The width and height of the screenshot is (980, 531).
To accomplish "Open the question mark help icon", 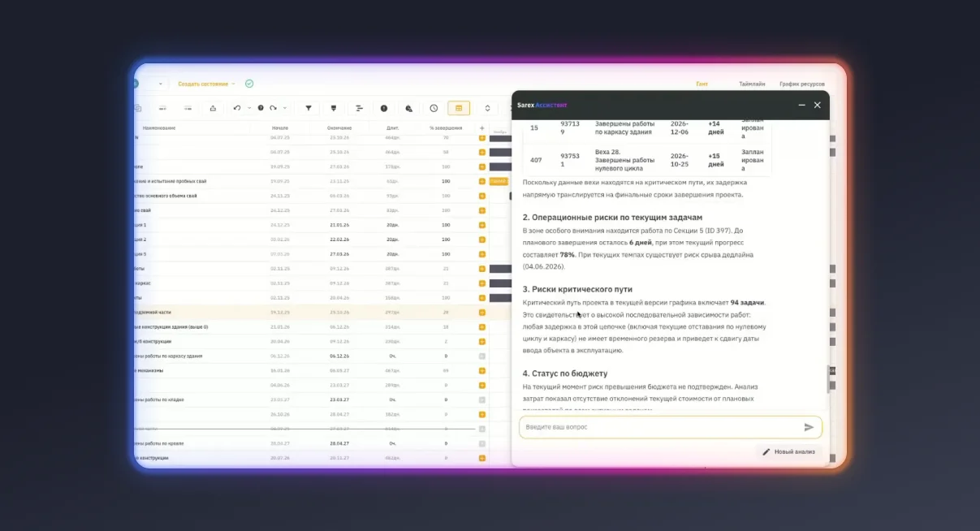I will tap(261, 108).
